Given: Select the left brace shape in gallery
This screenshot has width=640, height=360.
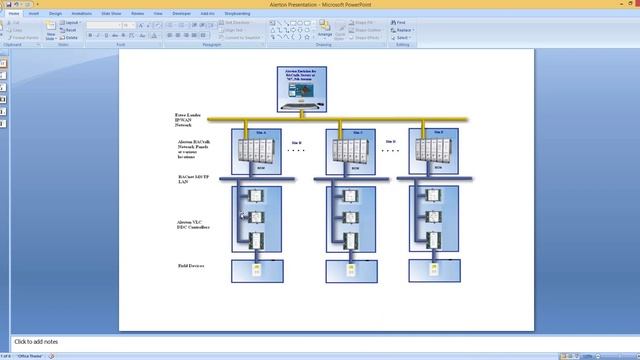Looking at the screenshot, I should 293,37.
